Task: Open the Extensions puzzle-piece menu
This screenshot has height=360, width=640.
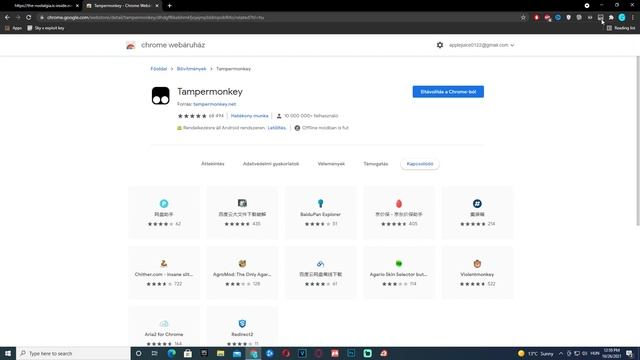Action: [611, 18]
